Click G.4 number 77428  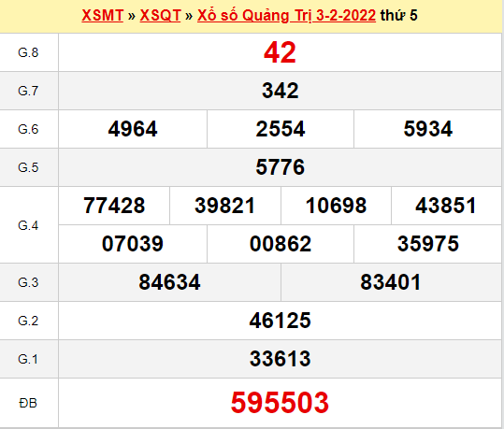click(x=114, y=206)
